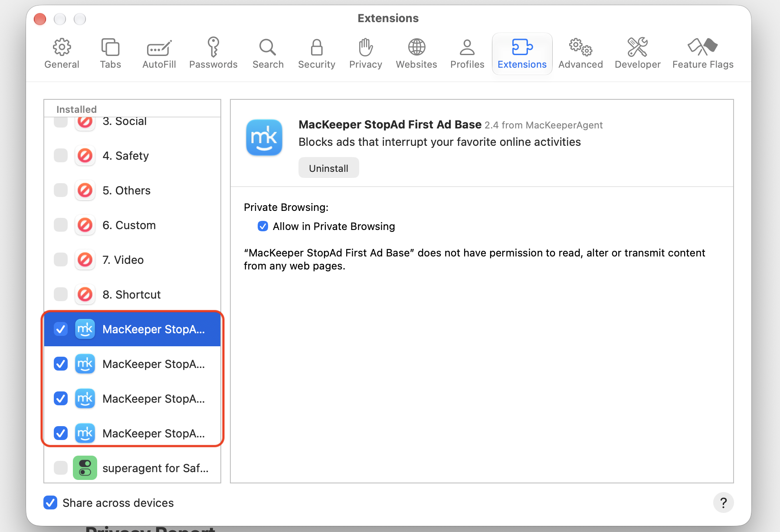Enable the 8. Shortcut extension checkbox
This screenshot has width=780, height=532.
(x=61, y=294)
